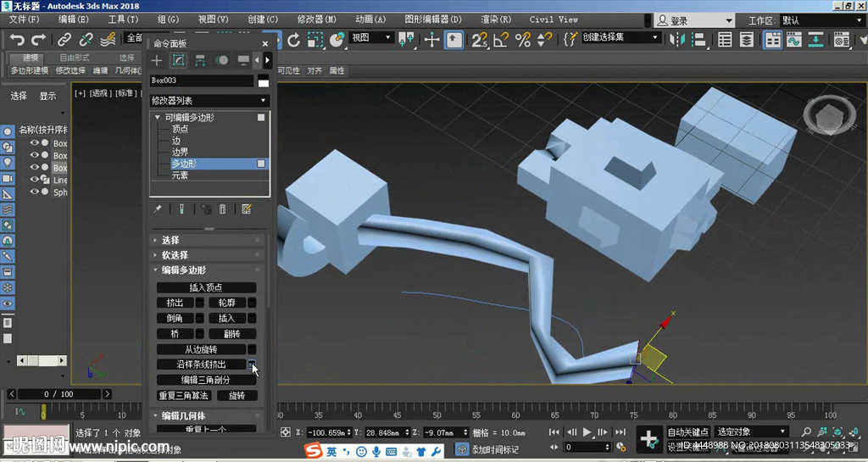The image size is (868, 462).
Task: Click Configure Modifier Sets icon
Action: 247,209
